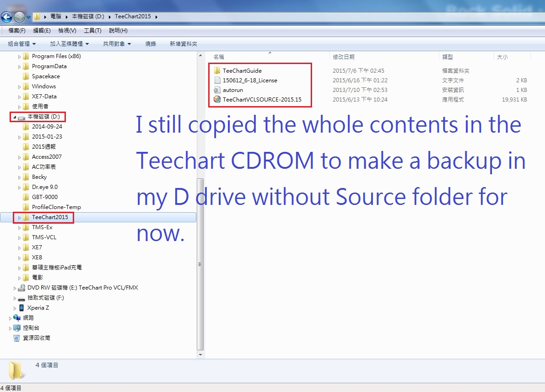Select the GBT-9000 folder icon
This screenshot has width=545, height=392.
coord(26,198)
